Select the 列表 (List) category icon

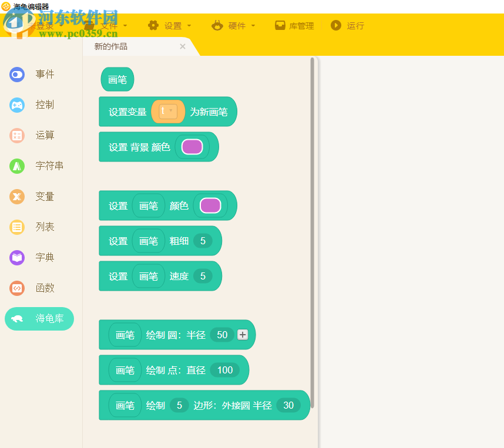click(16, 227)
